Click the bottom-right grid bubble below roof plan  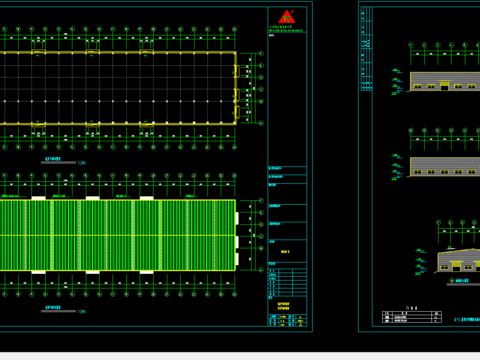[235, 294]
